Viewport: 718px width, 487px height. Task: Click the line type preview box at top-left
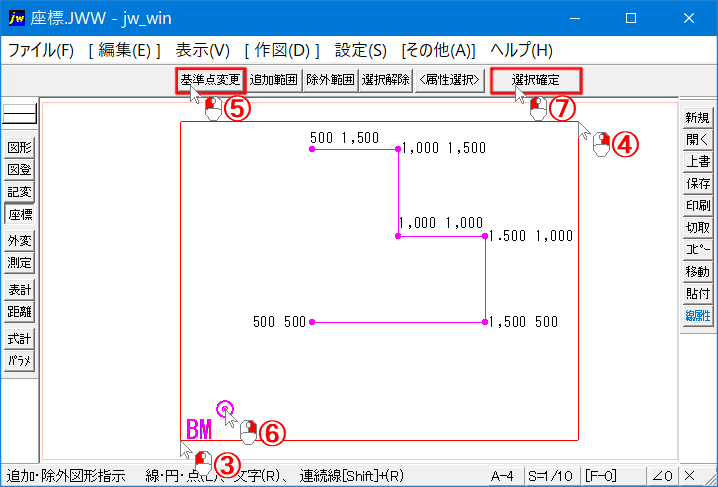point(19,114)
